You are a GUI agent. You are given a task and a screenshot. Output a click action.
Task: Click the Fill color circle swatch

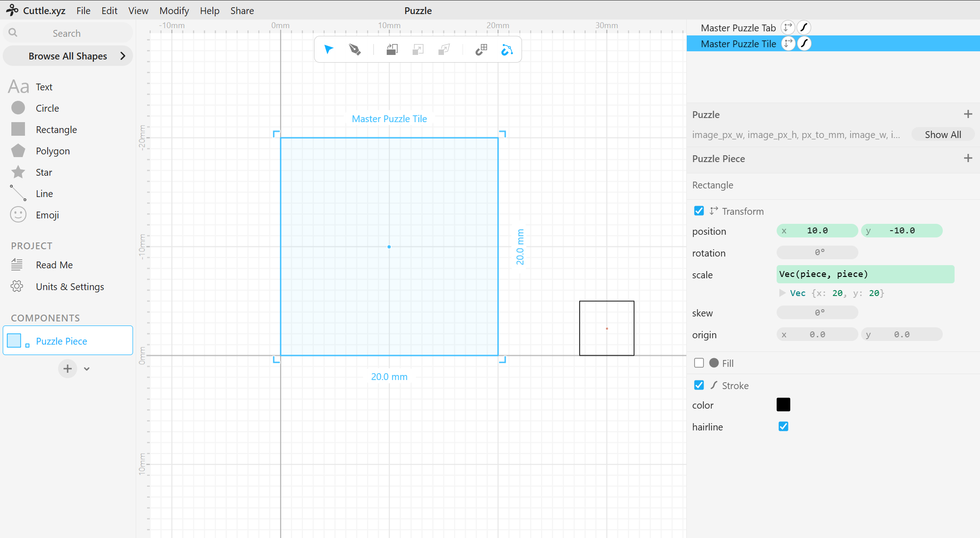coord(714,363)
